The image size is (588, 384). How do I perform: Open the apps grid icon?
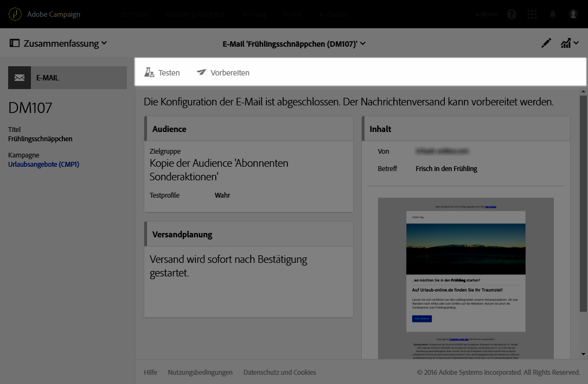532,14
